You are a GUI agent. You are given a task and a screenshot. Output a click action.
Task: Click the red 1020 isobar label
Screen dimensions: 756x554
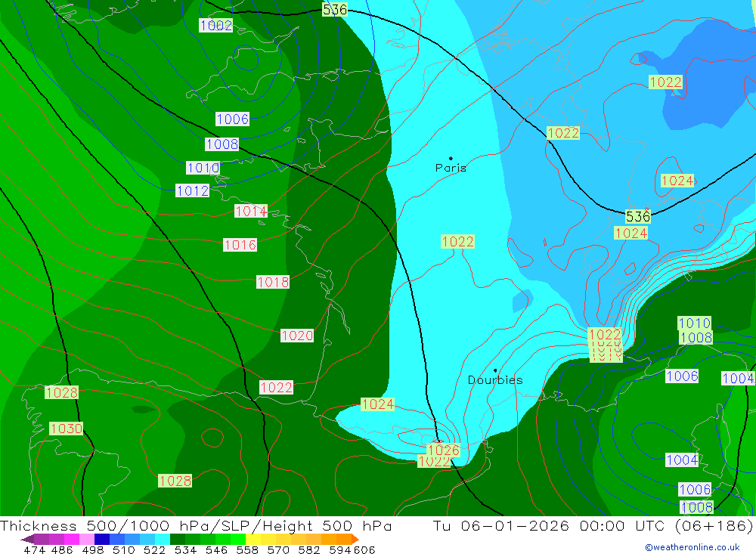pos(297,336)
